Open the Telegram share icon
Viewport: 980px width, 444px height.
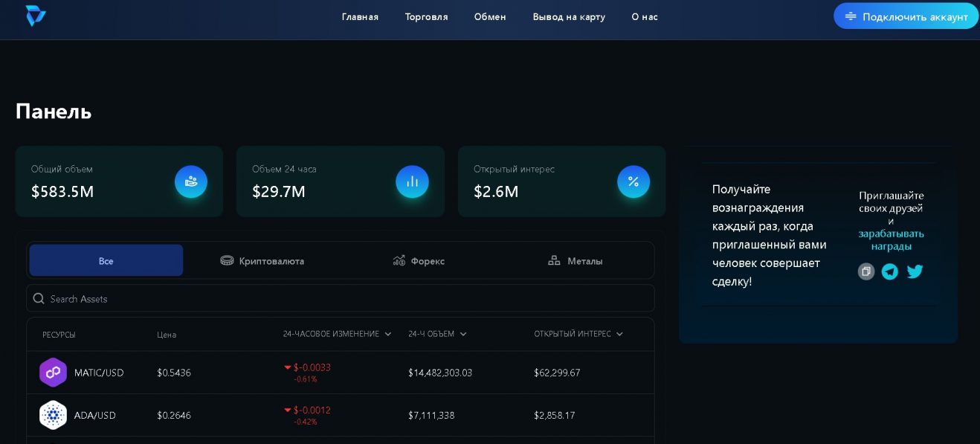pyautogui.click(x=890, y=271)
